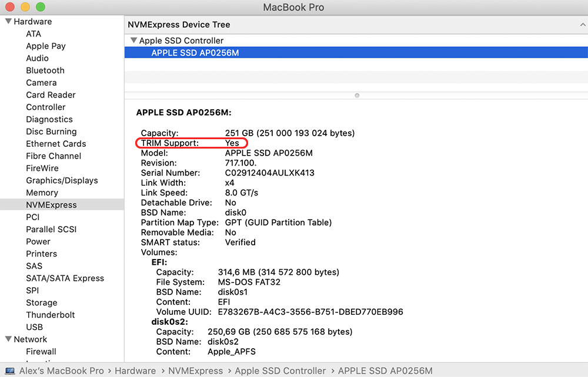Open Card Reader information
Viewport: 588px width, 377px height.
click(51, 95)
